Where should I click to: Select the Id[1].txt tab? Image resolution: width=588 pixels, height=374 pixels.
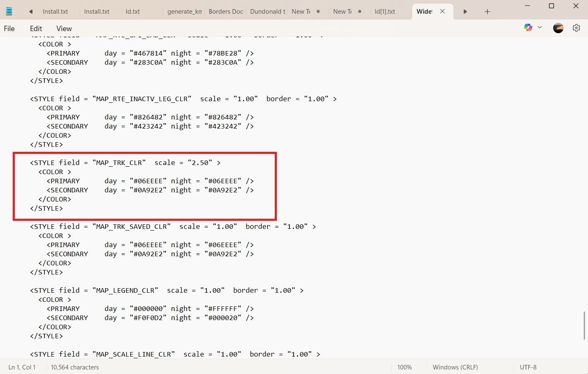(385, 12)
